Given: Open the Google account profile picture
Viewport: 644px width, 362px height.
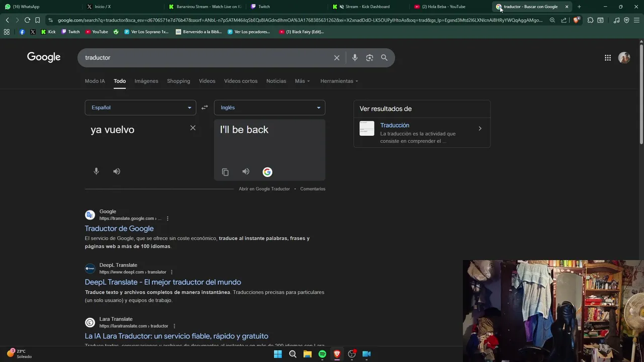Looking at the screenshot, I should tap(624, 58).
